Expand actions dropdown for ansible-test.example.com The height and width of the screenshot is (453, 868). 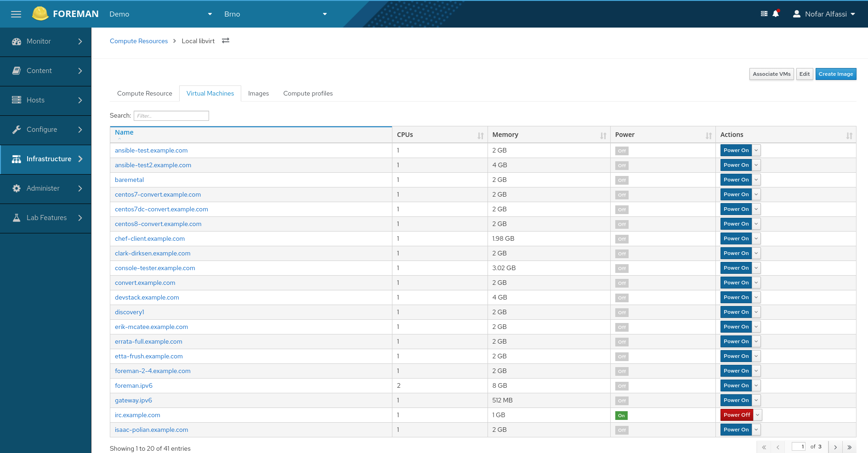coord(756,150)
